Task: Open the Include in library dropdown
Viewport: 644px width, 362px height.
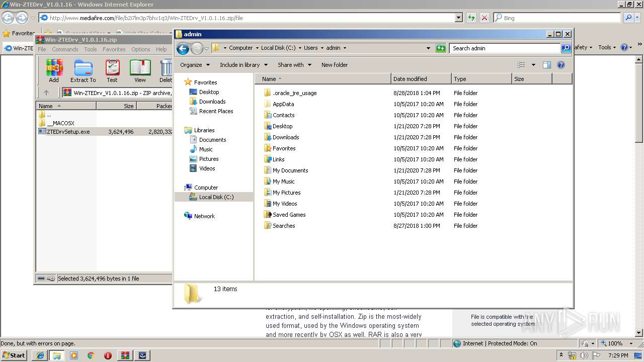Action: [x=244, y=65]
